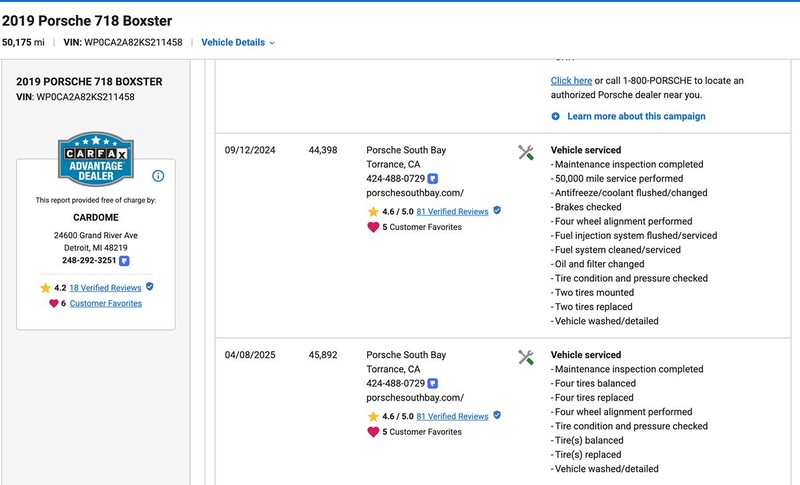800x485 pixels.
Task: Click wrench icon for 04/08/2025 service record
Action: (x=526, y=357)
